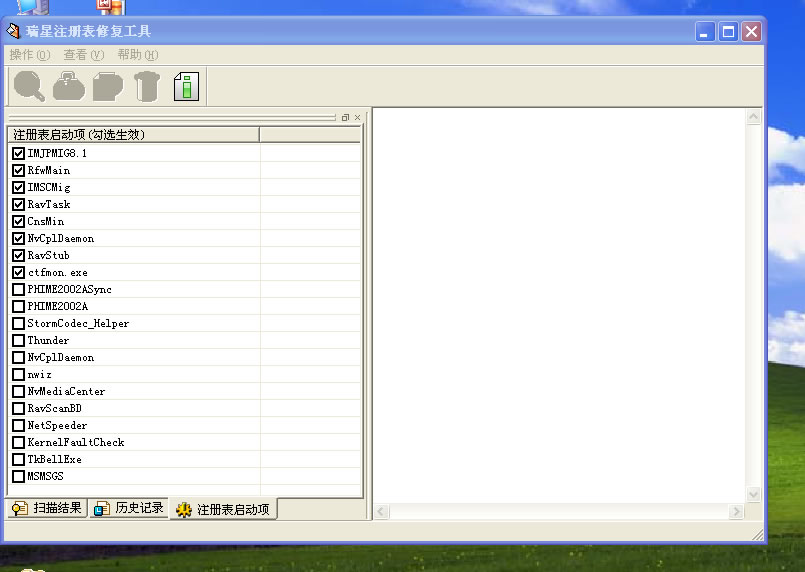Viewport: 805px width, 572px height.
Task: Enable the KernelFaultCheck checkbox
Action: point(18,442)
